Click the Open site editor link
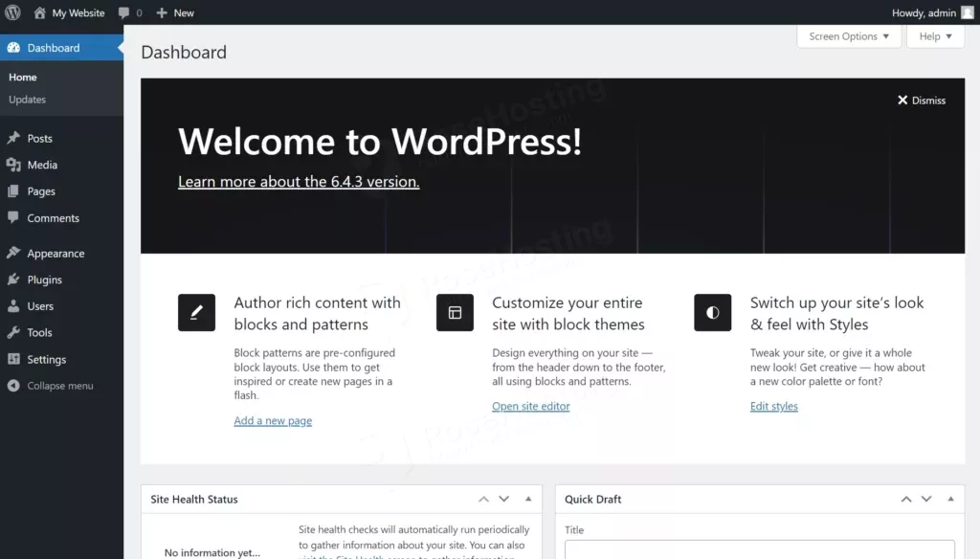980x559 pixels. (530, 407)
